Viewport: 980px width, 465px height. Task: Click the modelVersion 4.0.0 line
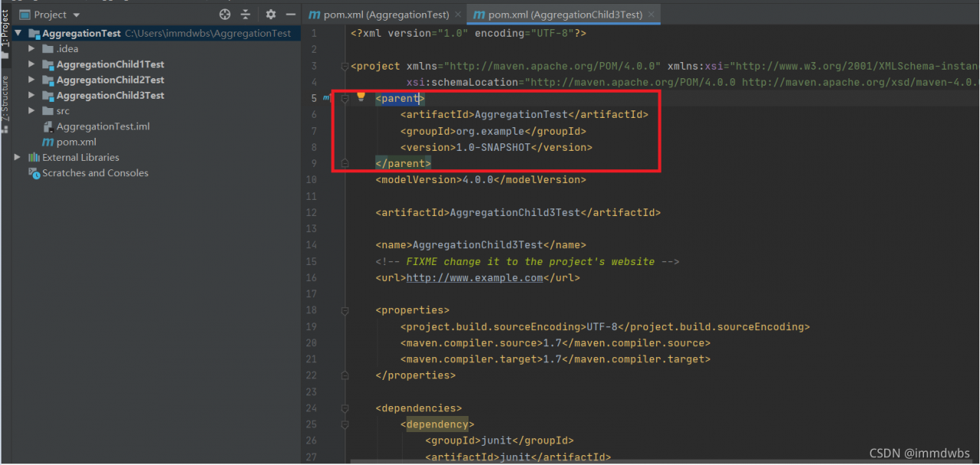tap(481, 180)
